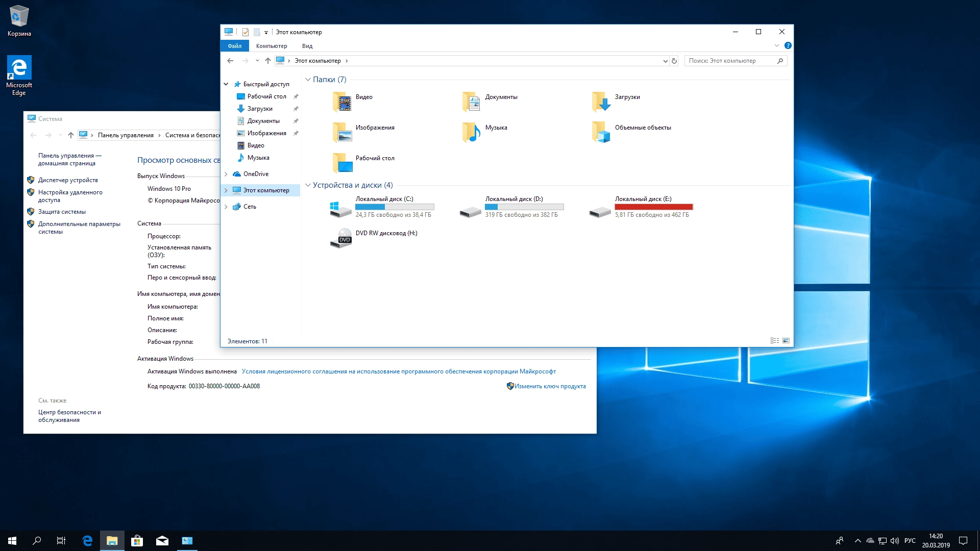Open the Объемные объекты folder
Screen dimensions: 980x551
tap(631, 132)
